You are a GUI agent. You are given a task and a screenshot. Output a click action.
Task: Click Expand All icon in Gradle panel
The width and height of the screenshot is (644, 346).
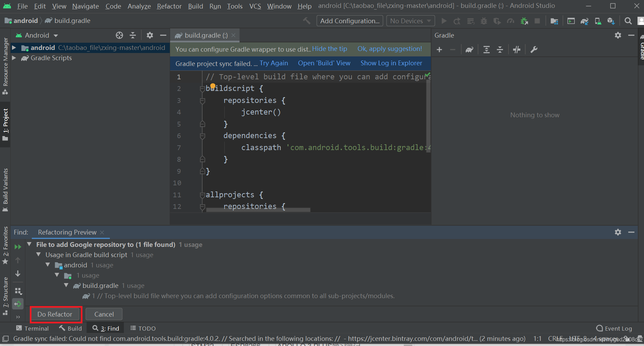click(486, 50)
